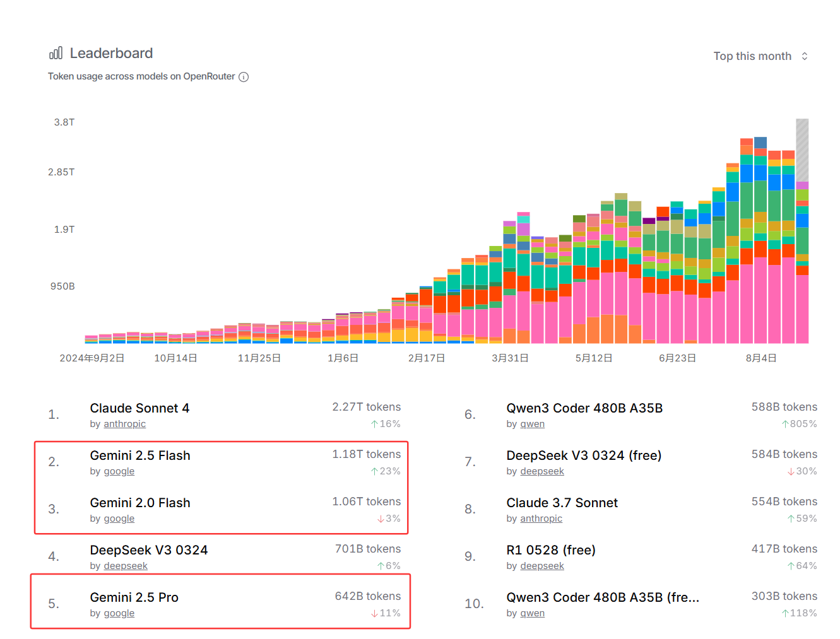The image size is (840, 639).
Task: Click the 118% increase indicator
Action: coord(799,613)
